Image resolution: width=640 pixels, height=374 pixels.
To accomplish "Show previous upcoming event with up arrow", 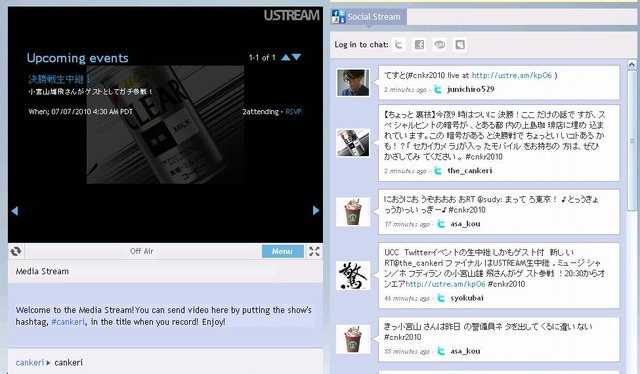I will (x=286, y=57).
